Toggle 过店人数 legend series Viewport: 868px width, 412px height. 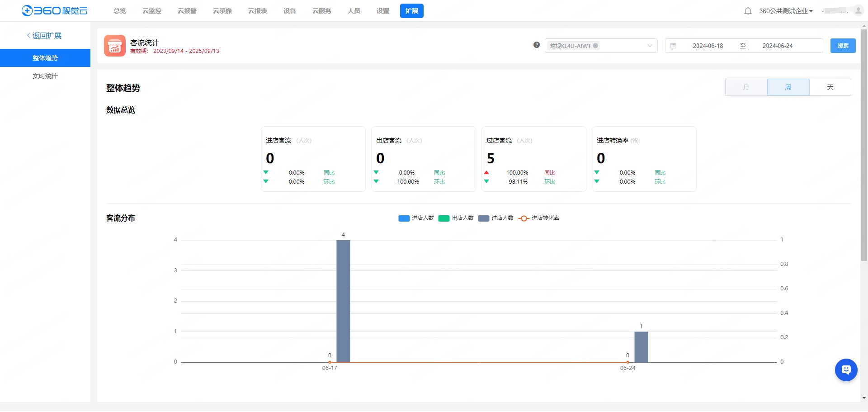(x=495, y=218)
